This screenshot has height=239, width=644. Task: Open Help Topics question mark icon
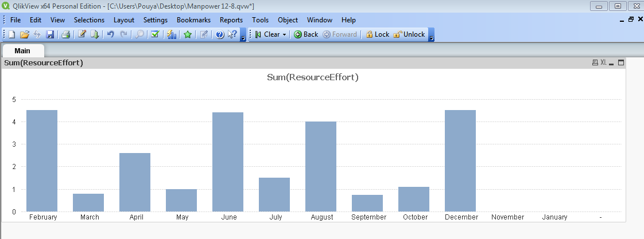[220, 34]
